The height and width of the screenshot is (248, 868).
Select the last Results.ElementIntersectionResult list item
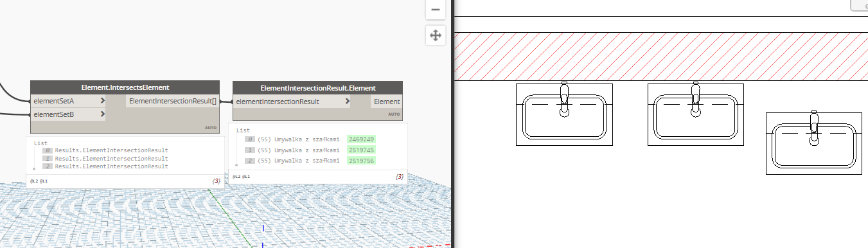111,166
